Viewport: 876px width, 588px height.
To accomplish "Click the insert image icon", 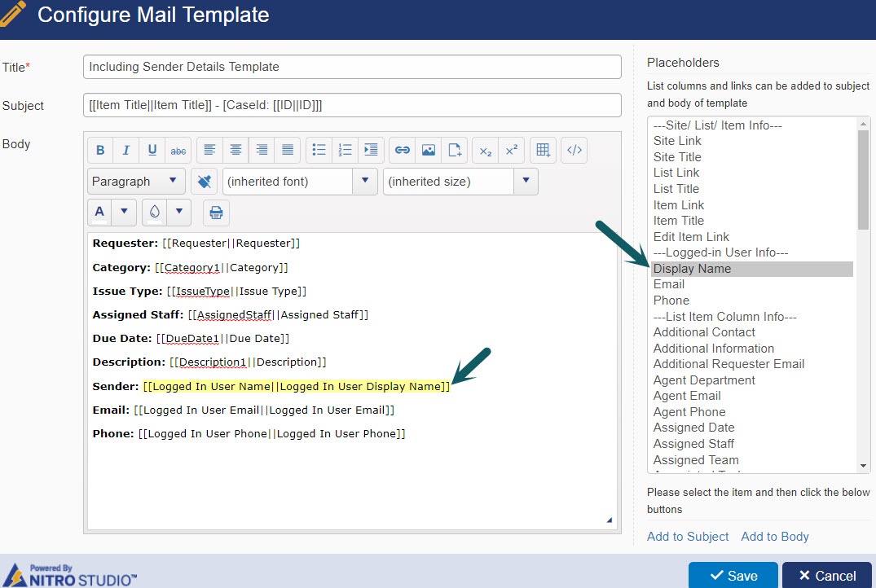I will click(428, 150).
